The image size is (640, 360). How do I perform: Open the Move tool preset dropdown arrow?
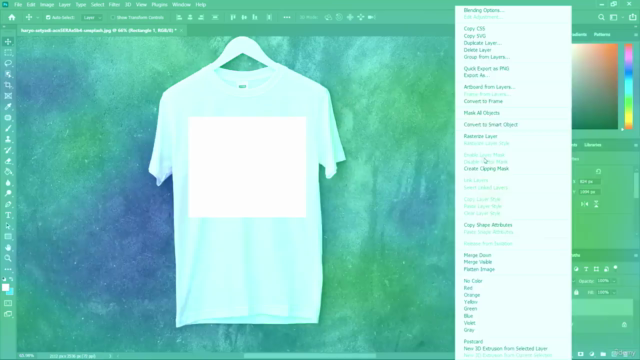[38, 18]
